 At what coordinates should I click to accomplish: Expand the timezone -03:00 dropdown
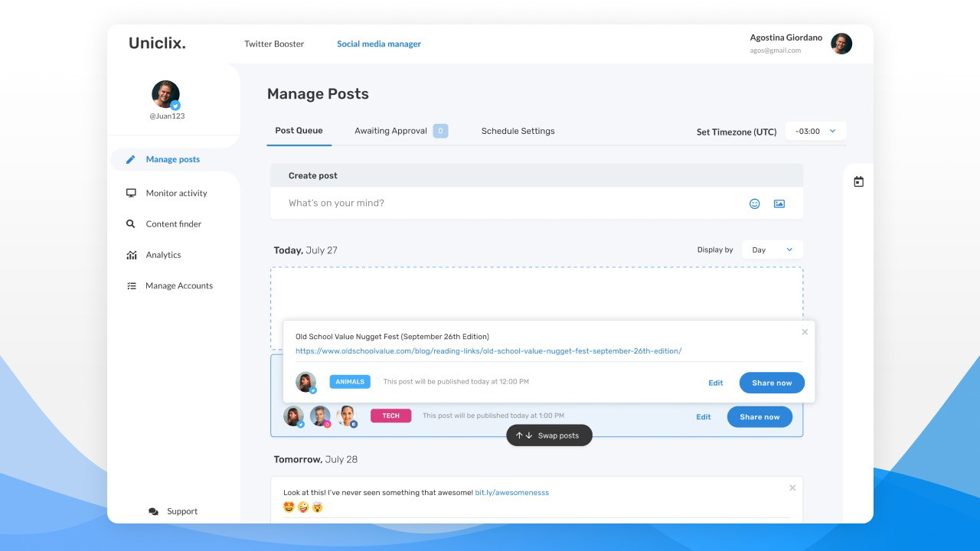(x=816, y=131)
